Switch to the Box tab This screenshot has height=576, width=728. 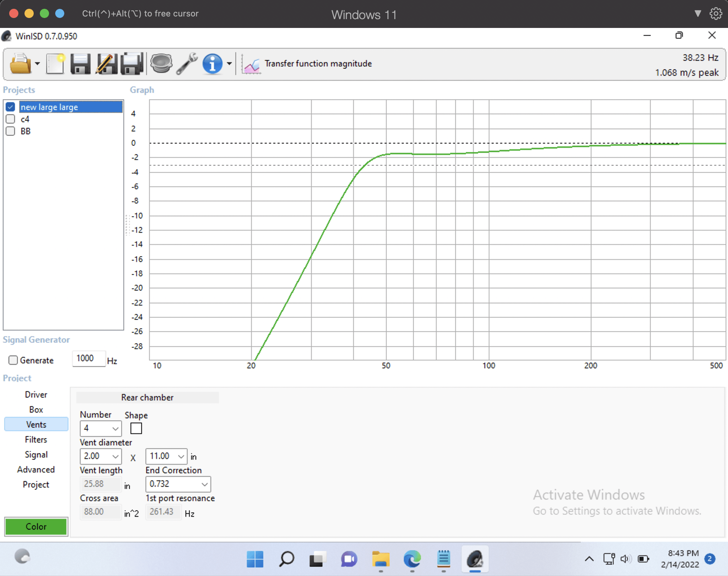(x=36, y=410)
